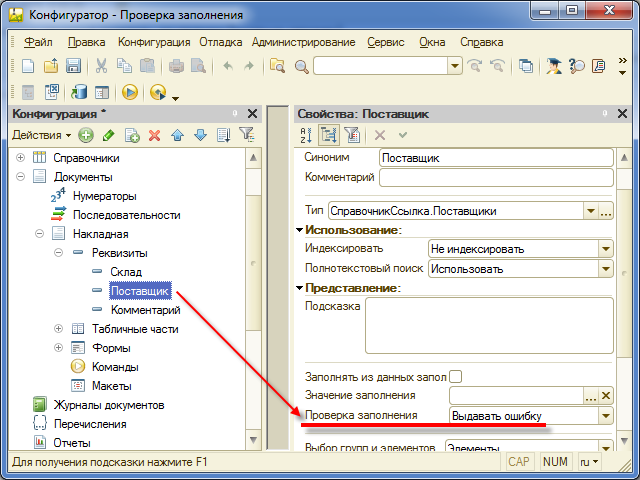Click the alphabetical sort icon in Properties panel
The height and width of the screenshot is (480, 640).
click(x=307, y=135)
